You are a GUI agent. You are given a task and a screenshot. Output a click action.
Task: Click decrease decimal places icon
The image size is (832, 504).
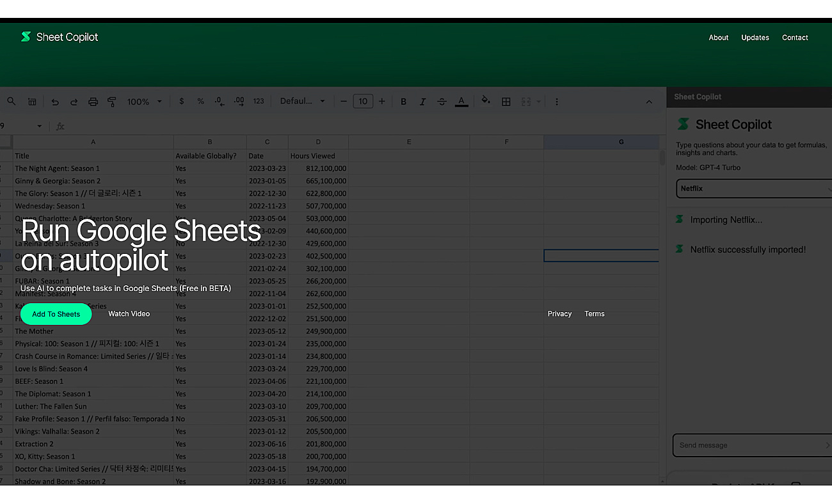coord(220,101)
